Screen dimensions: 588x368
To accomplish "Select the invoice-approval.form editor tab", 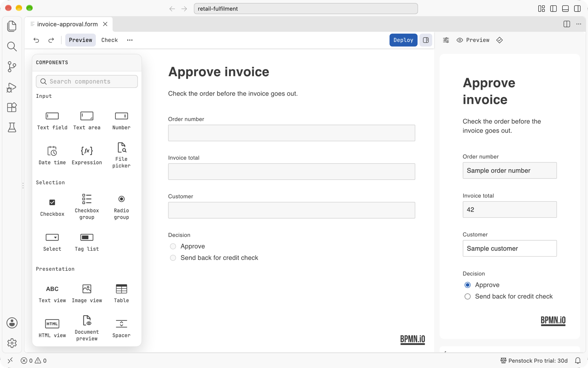I will [x=68, y=24].
